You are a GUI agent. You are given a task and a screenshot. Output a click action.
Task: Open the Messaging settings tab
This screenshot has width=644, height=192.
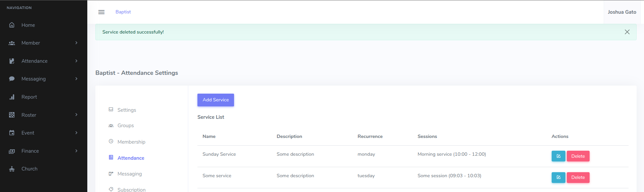tap(130, 174)
